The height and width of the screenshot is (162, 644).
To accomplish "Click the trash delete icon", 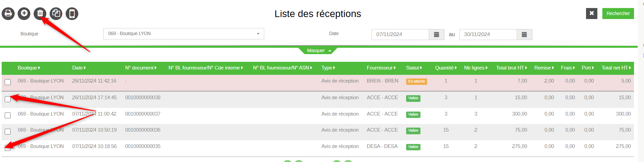I will point(40,13).
